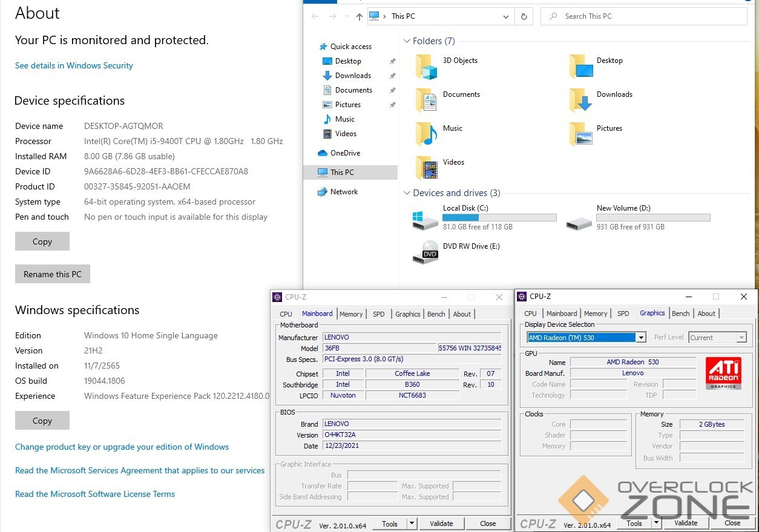Open See details in Windows Security link
Screen dimensions: 759x532
(x=74, y=65)
